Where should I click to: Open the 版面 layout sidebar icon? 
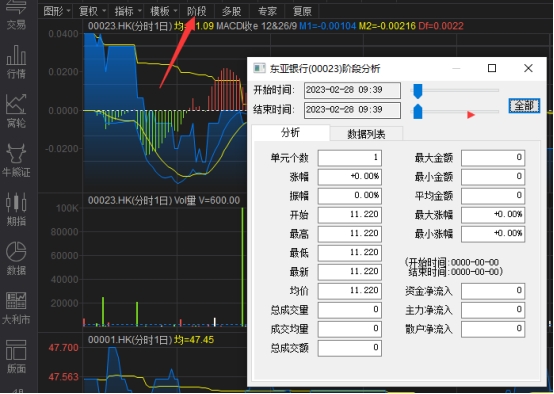click(x=16, y=357)
